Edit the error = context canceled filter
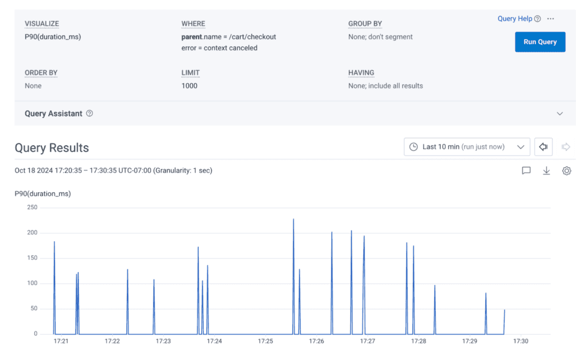588x364 pixels. [219, 48]
